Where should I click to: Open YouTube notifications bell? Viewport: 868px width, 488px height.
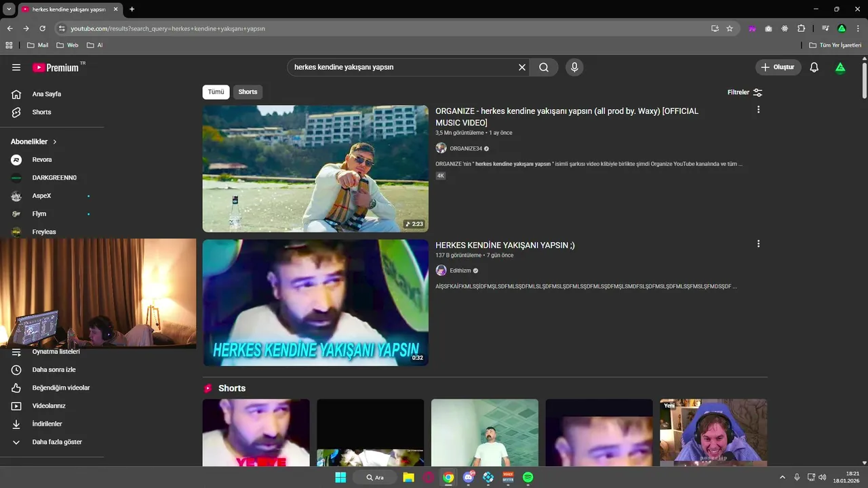click(x=814, y=67)
